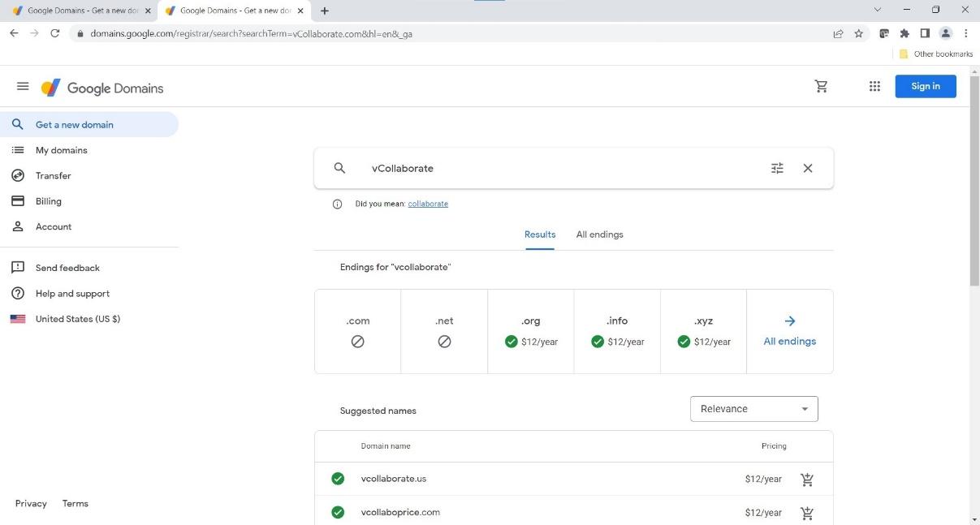Click the address bar URL

252,34
